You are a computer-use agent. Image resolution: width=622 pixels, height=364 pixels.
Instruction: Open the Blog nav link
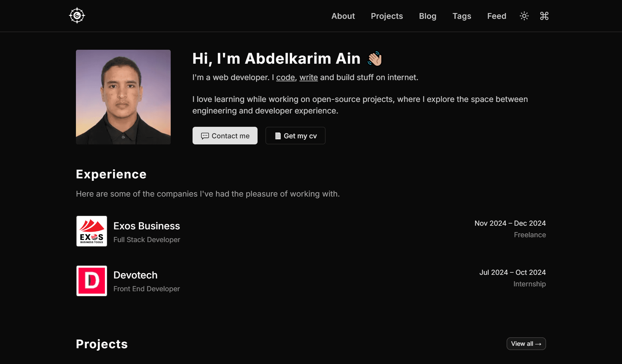coord(427,16)
